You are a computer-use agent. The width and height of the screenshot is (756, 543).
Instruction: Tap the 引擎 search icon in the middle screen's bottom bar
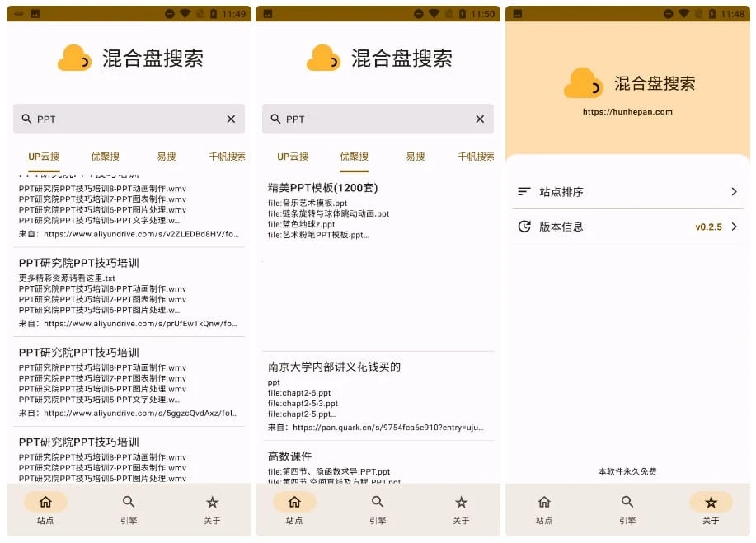378,502
